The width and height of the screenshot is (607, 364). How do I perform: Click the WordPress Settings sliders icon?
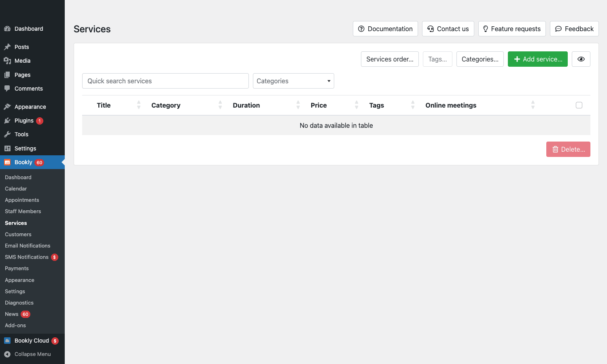(x=7, y=148)
